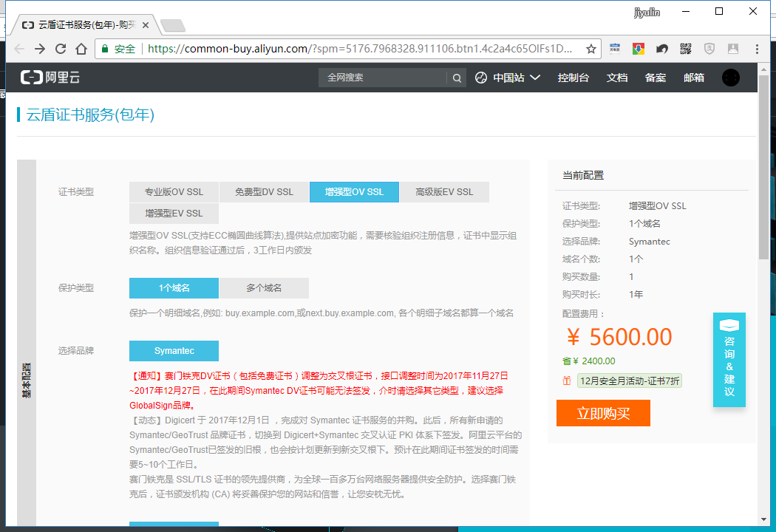Click the colorful Google extension icon
This screenshot has height=532, width=776.
coord(638,49)
